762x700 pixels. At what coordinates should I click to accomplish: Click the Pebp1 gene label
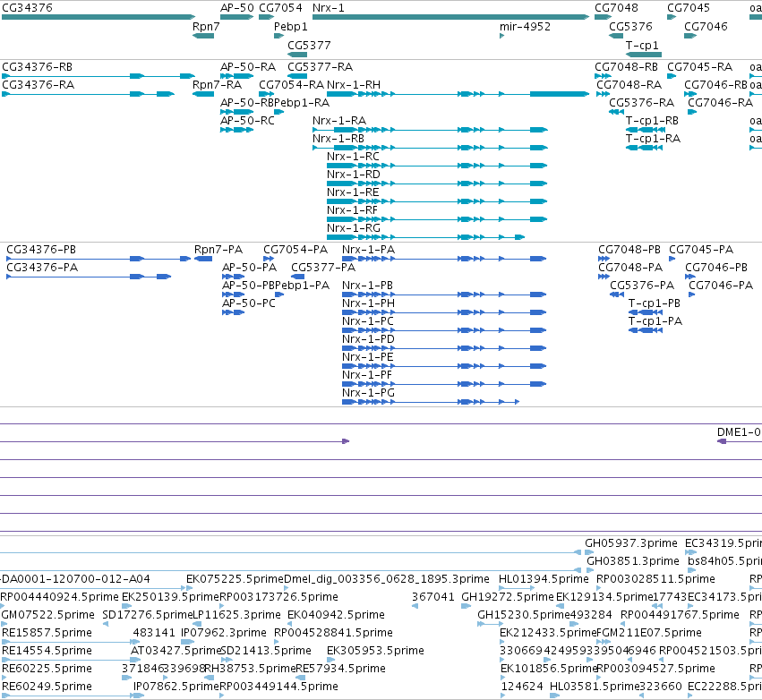(x=291, y=26)
